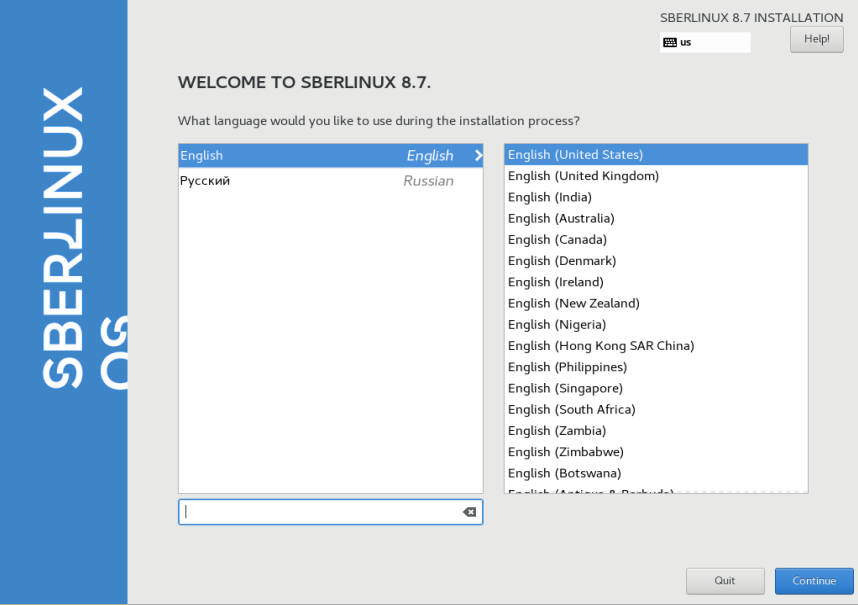Click the arrow beside English language
The width and height of the screenshot is (858, 605).
pyautogui.click(x=478, y=156)
